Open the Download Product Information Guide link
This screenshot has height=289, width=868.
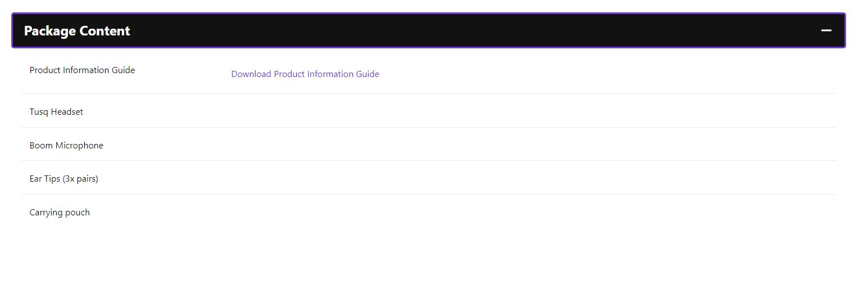[x=305, y=74]
